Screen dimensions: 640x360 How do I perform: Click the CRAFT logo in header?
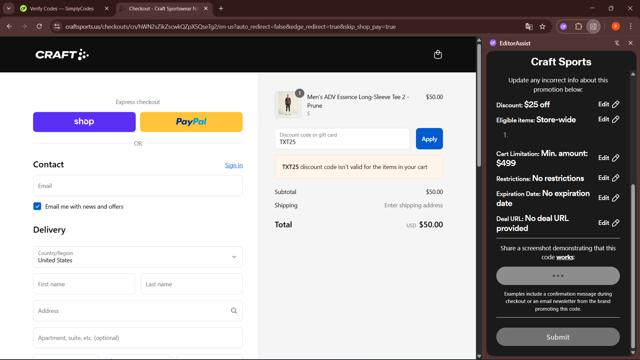click(62, 55)
